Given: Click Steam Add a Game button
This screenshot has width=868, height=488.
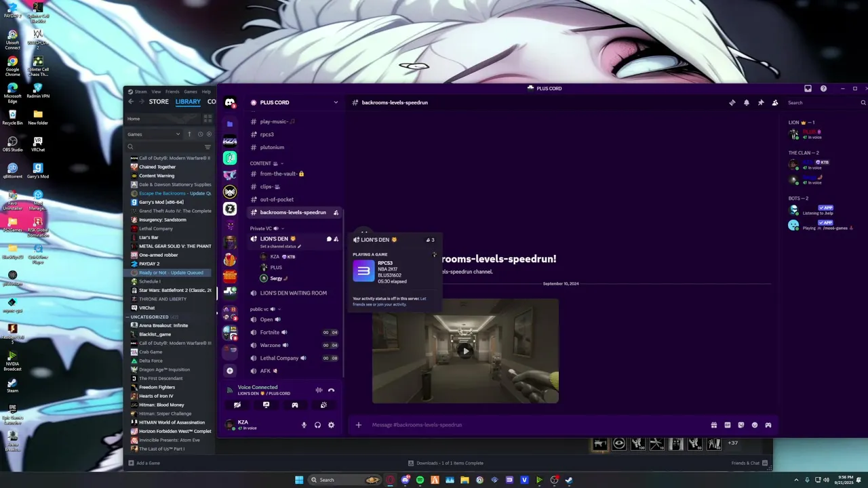Looking at the screenshot, I should [x=144, y=463].
